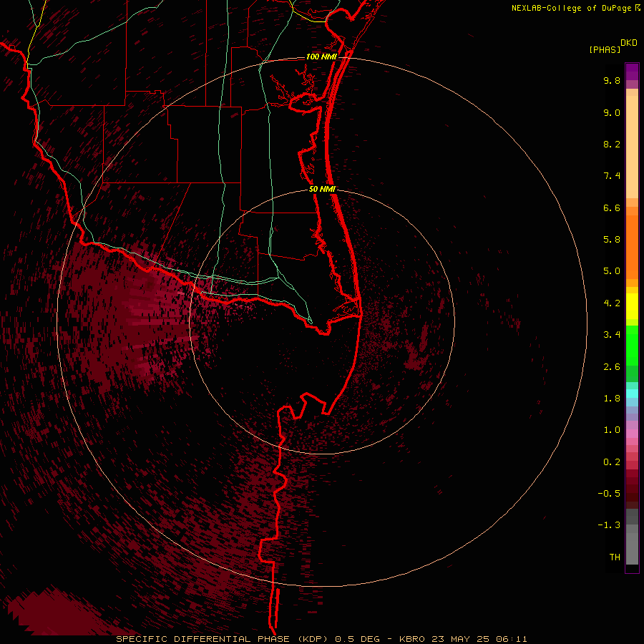The image size is (644, 644).
Task: Click the gray segment beside TH
Action: click(x=632, y=549)
